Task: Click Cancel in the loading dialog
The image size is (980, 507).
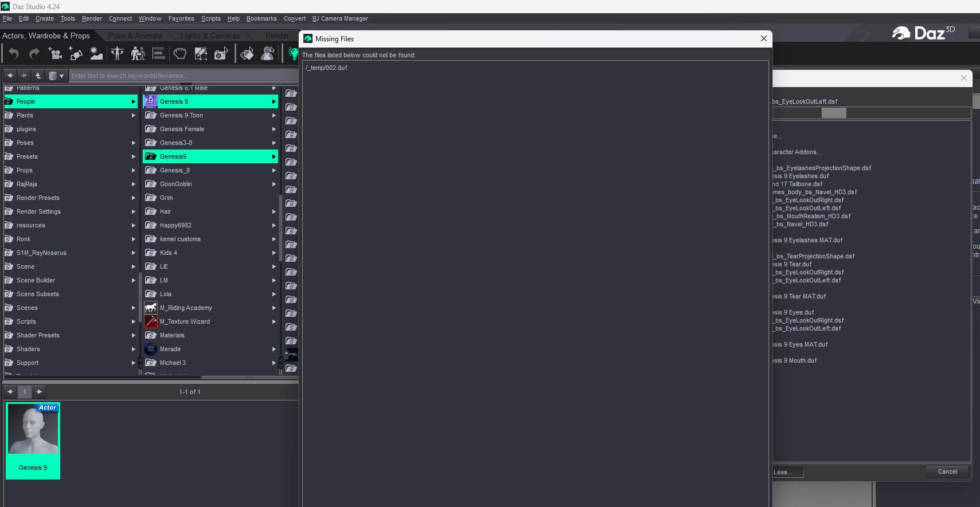Action: coord(947,471)
